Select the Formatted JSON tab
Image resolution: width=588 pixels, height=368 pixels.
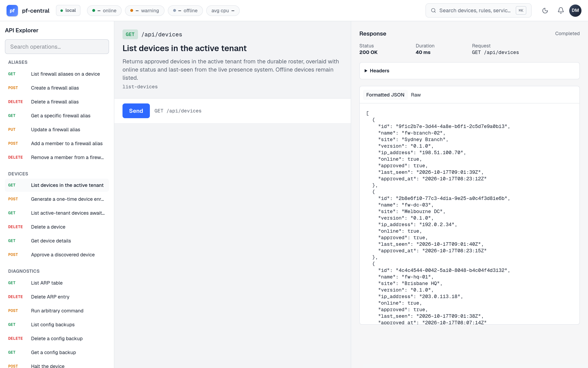pos(385,95)
